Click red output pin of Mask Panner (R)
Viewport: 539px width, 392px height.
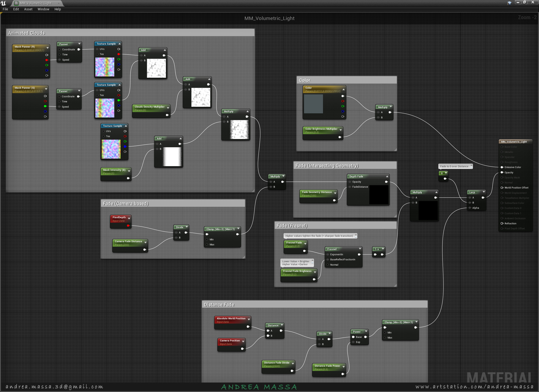[x=47, y=60]
